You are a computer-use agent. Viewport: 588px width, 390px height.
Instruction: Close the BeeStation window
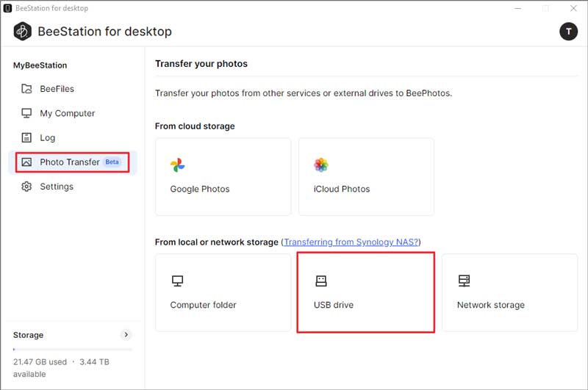(573, 8)
